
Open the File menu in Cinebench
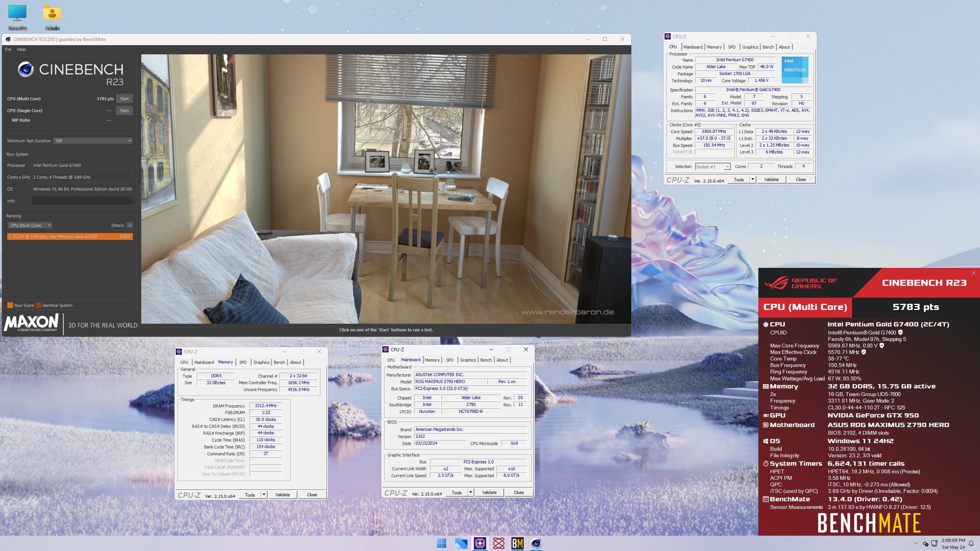[x=8, y=49]
